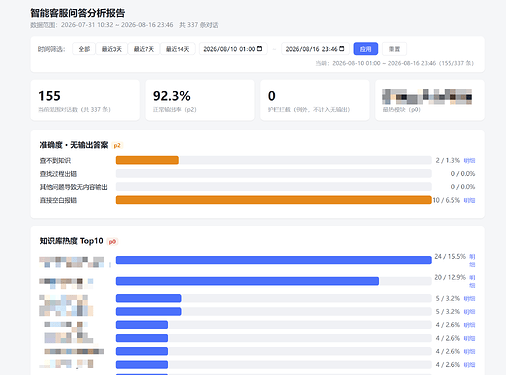Click the 155 conversations count card
Image resolution: width=506 pixels, height=375 pixels.
pyautogui.click(x=85, y=100)
